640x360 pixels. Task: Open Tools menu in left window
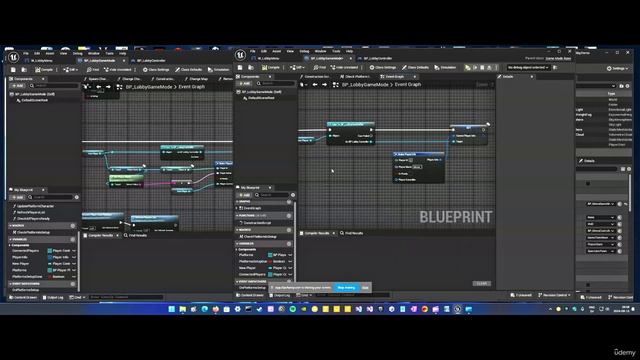(109, 53)
